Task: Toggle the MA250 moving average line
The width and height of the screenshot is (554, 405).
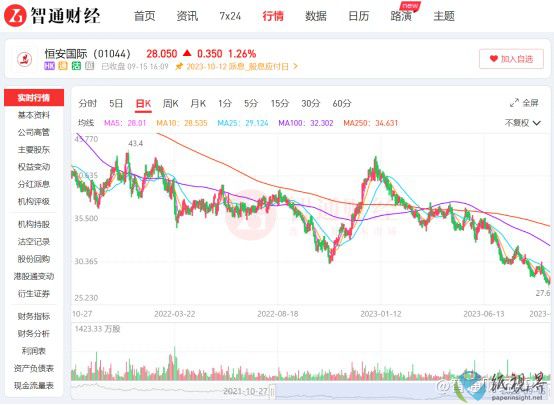Action: coord(371,123)
